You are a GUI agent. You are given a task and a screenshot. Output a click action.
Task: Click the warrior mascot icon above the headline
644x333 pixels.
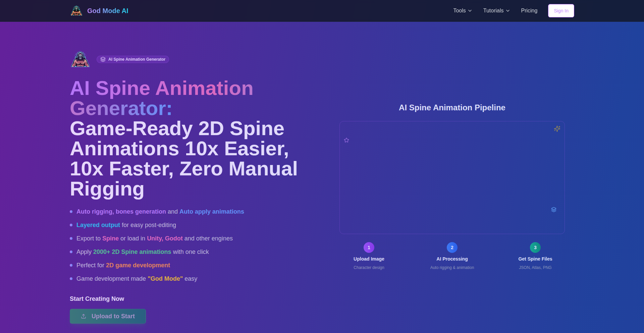pos(80,59)
